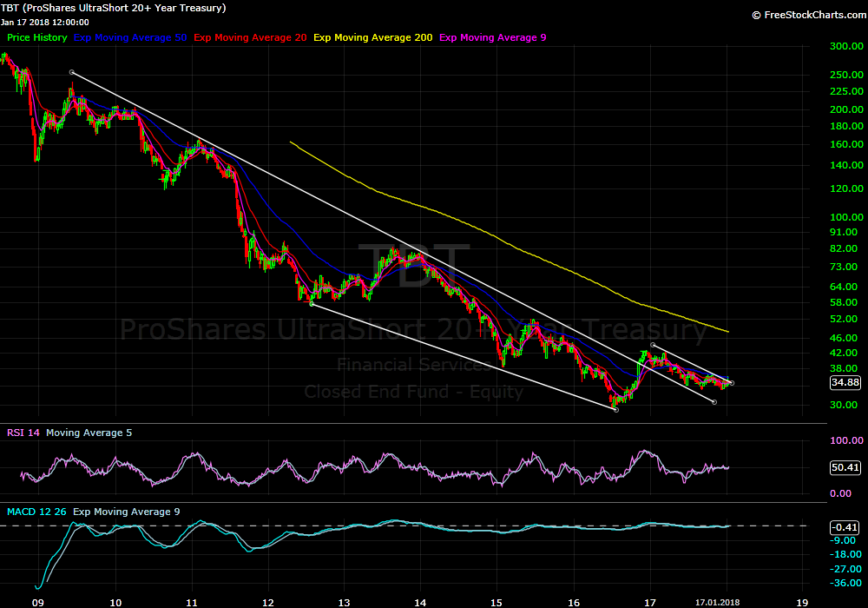Click the trendline end handle beside the 34.88 box
868x608 pixels.
pyautogui.click(x=732, y=383)
